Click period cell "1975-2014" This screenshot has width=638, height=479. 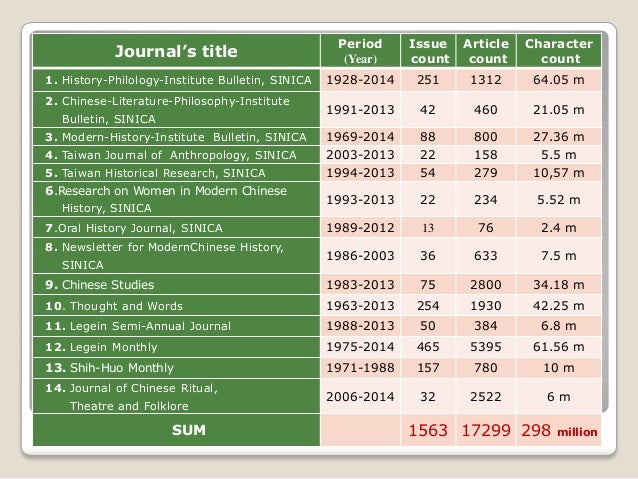360,347
